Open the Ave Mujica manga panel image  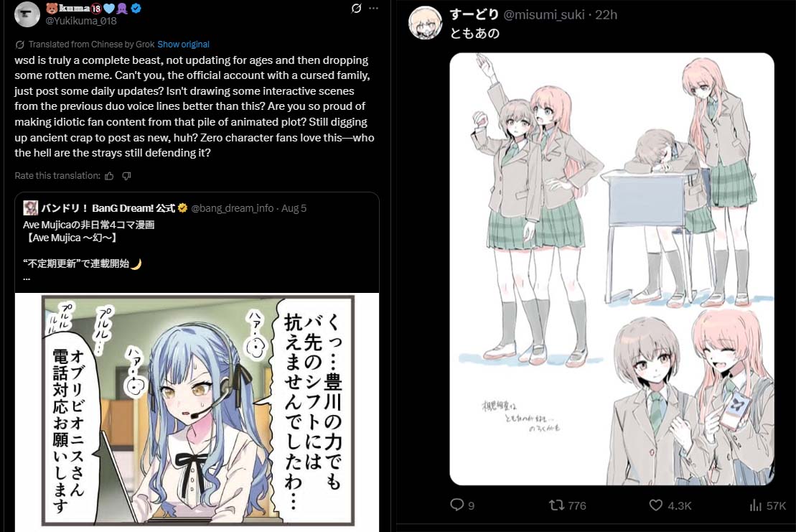click(197, 412)
